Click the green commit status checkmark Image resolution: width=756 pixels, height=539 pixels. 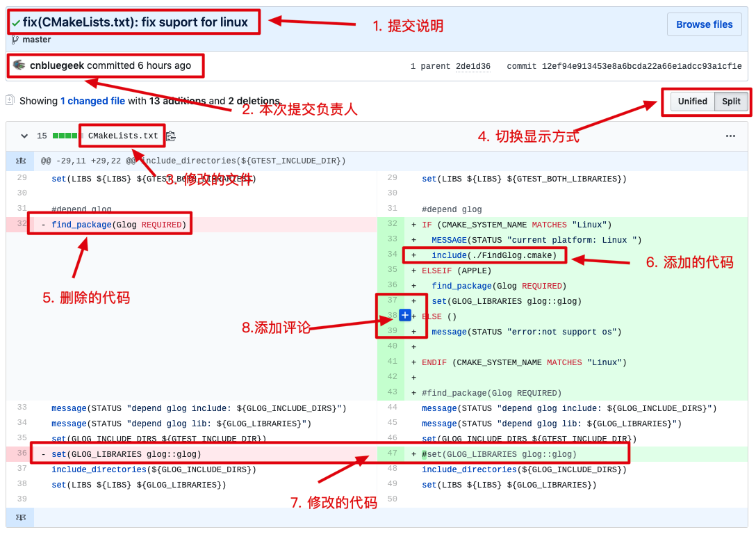[15, 22]
